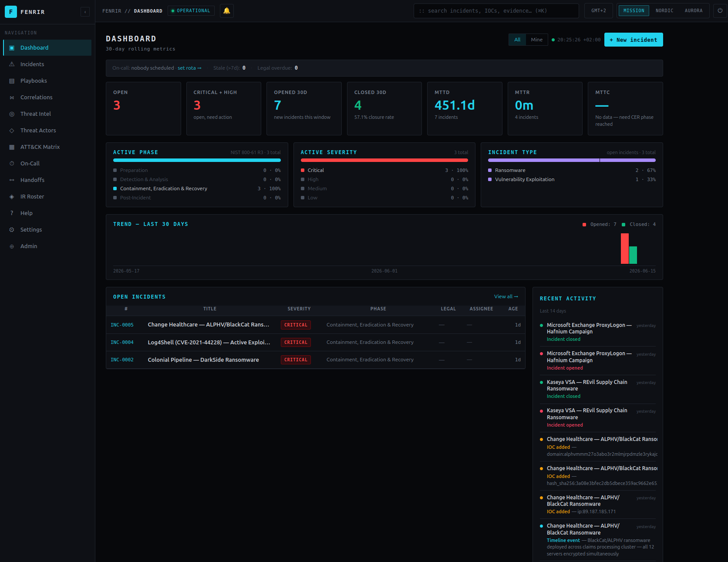
Task: Create a New incident
Action: pyautogui.click(x=634, y=40)
